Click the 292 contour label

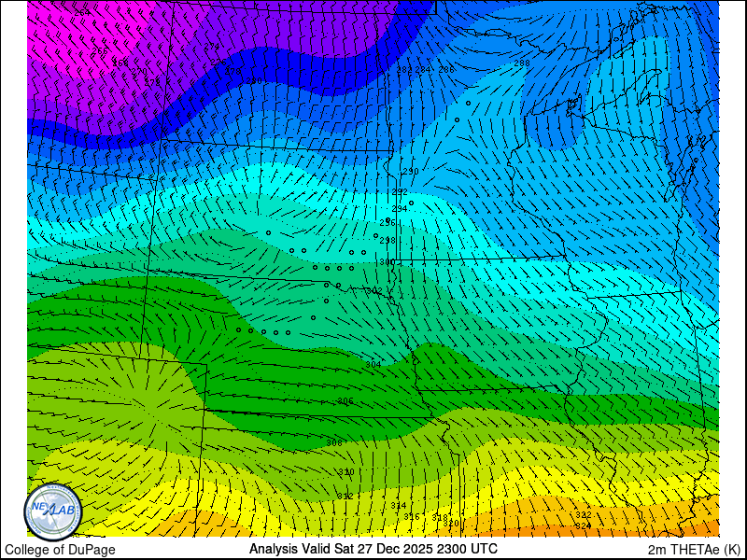400,192
